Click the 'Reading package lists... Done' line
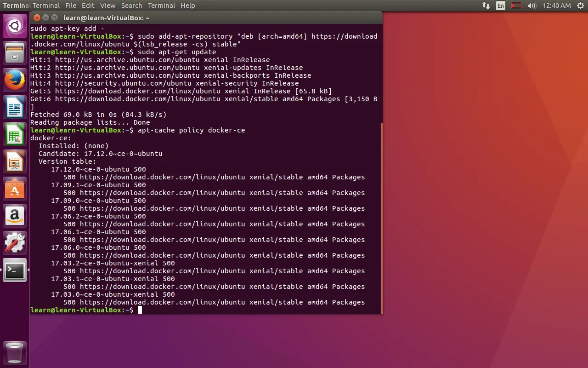 click(x=90, y=122)
